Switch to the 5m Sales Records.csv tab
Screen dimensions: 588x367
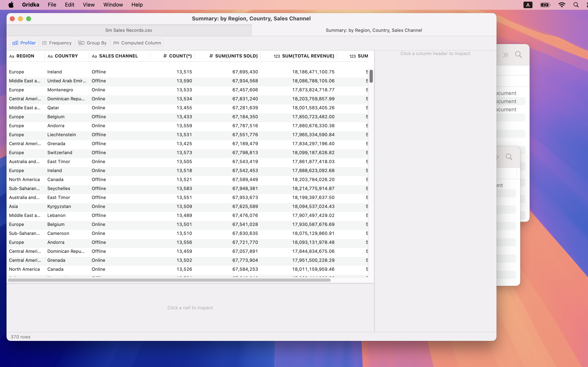coord(129,30)
